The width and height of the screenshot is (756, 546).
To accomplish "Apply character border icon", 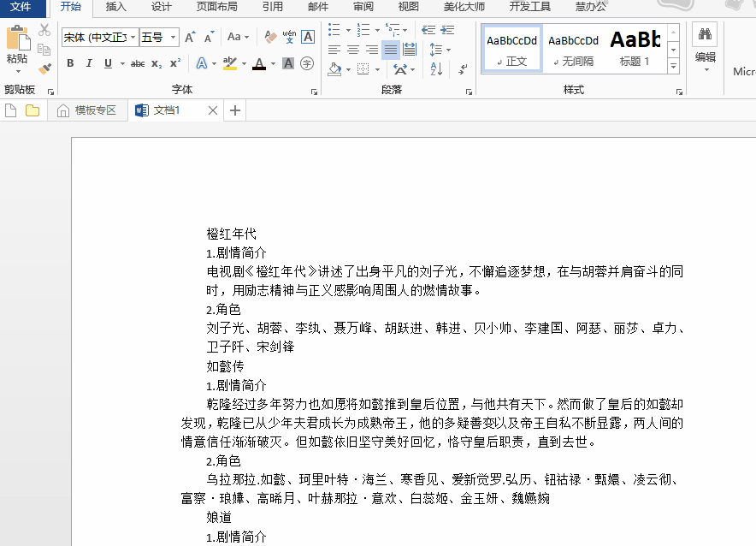I will pyautogui.click(x=308, y=37).
